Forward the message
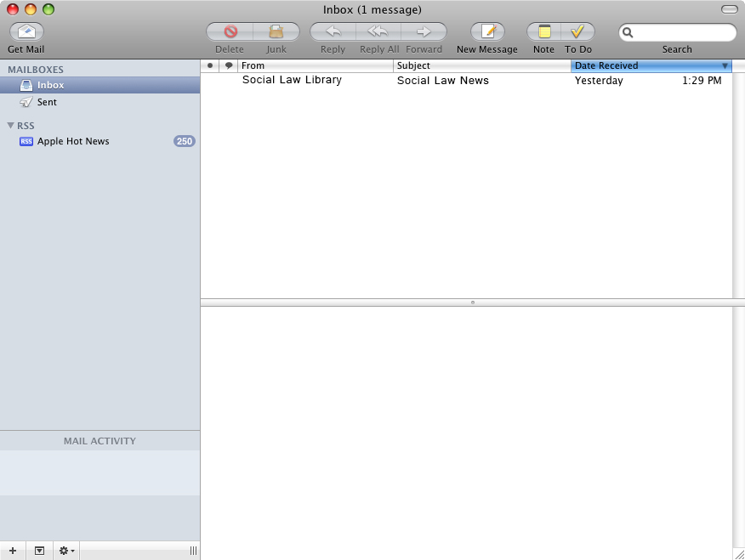745x560 pixels. click(424, 31)
